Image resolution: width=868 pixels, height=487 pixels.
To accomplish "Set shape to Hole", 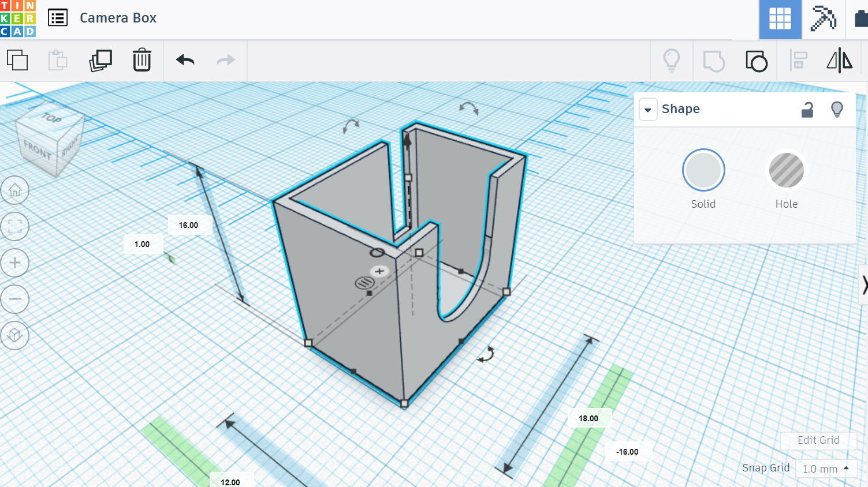I will tap(786, 170).
